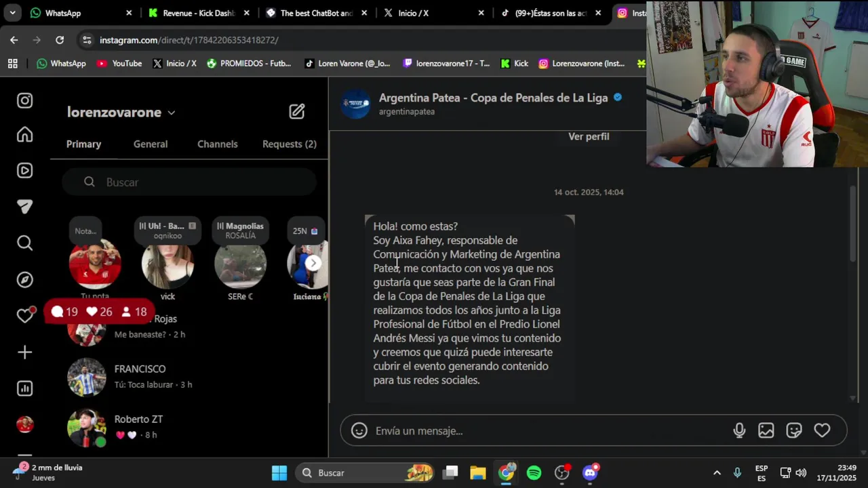868x488 pixels.
Task: Open Requests (2) tab
Action: click(290, 144)
